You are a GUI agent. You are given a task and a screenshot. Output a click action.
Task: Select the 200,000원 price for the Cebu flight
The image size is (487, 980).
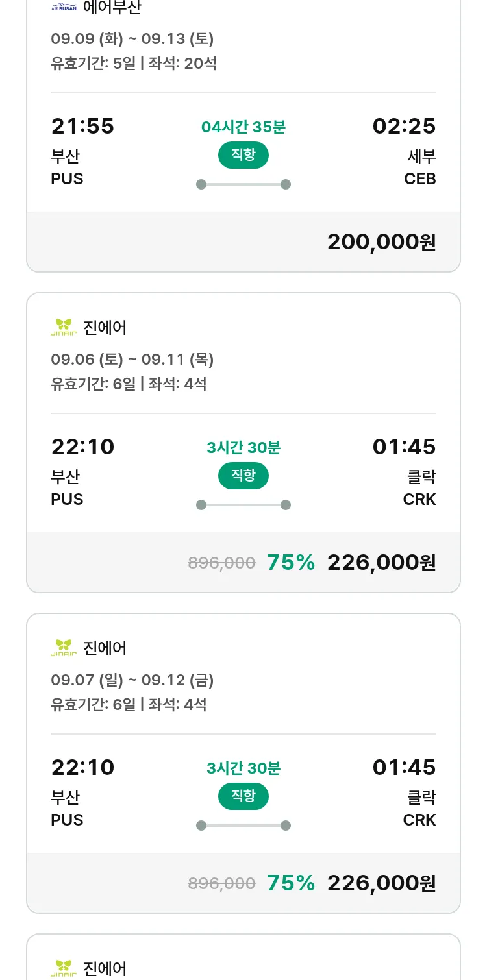point(381,242)
